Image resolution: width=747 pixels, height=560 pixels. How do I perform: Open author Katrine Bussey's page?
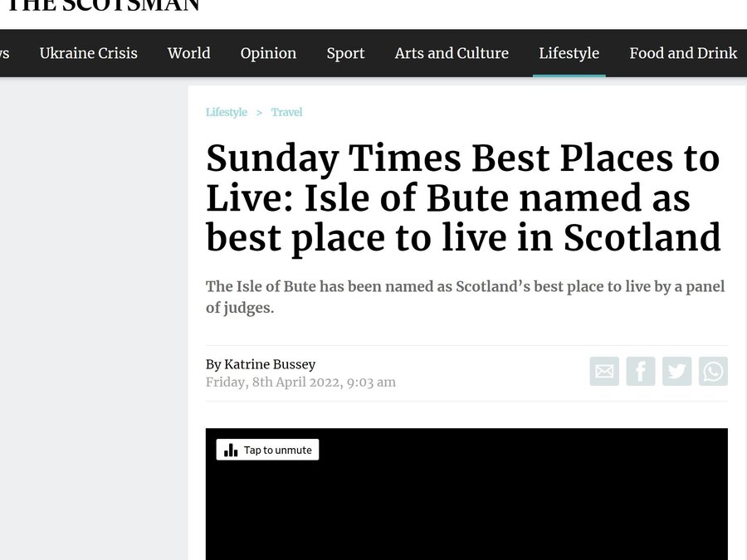coord(270,364)
